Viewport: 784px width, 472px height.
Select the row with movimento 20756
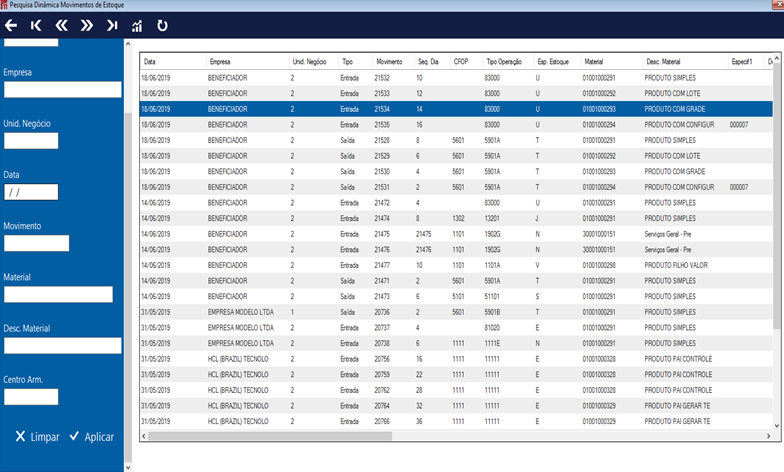click(456, 359)
